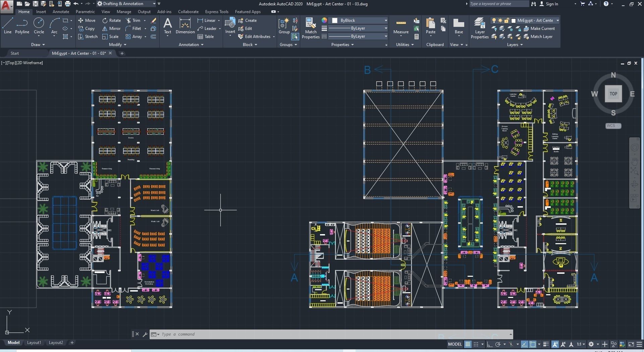
Task: Open the workspace Drafting & Annotation dropdown
Action: (x=126, y=4)
